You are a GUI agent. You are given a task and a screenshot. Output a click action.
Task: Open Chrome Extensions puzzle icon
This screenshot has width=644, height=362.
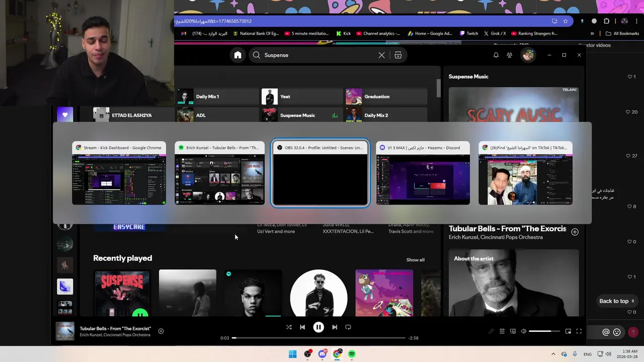click(606, 21)
